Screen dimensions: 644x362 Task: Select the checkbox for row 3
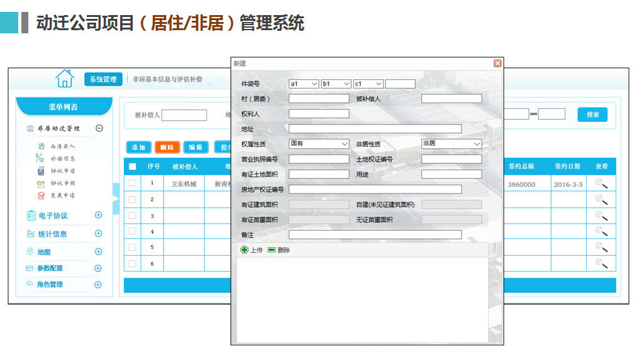coord(132,216)
